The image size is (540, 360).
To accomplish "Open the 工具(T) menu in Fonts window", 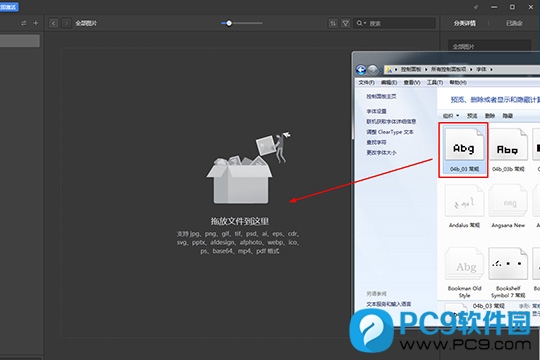I will coord(435,83).
